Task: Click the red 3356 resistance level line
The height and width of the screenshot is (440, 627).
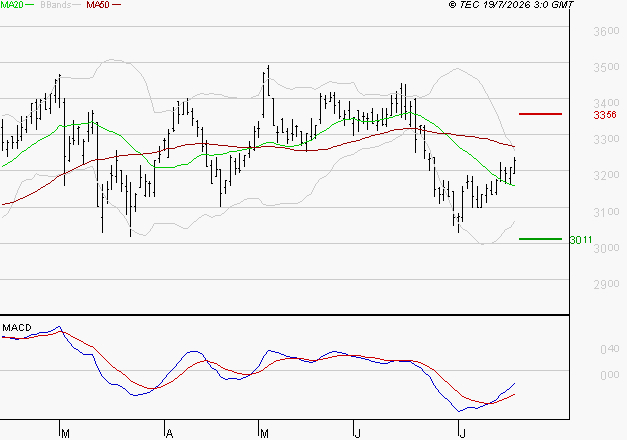Action: (x=540, y=114)
